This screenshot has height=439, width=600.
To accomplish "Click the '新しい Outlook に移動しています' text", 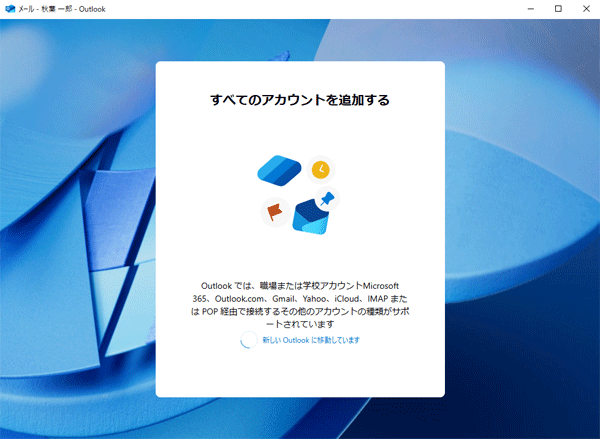I will 311,340.
